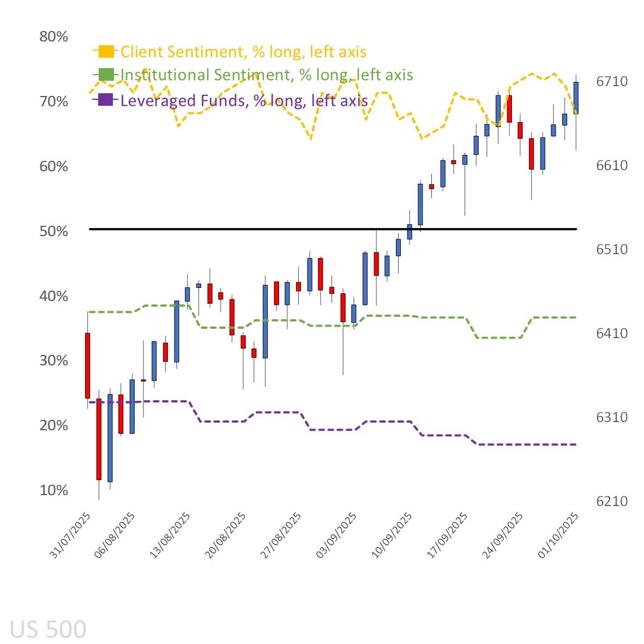Select the 01/10/2025 date label
644x644 pixels.
pyautogui.click(x=557, y=535)
